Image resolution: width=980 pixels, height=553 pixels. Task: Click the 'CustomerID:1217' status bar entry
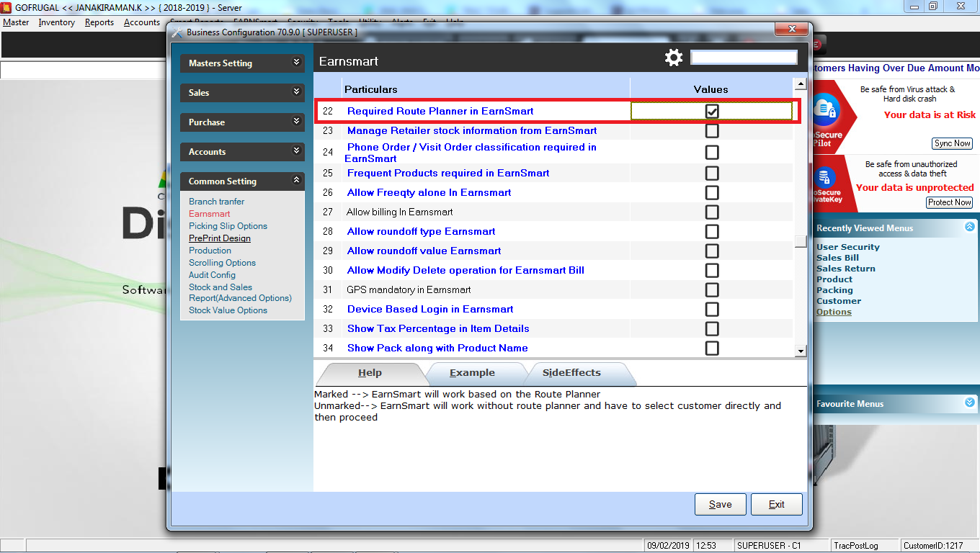coord(933,546)
